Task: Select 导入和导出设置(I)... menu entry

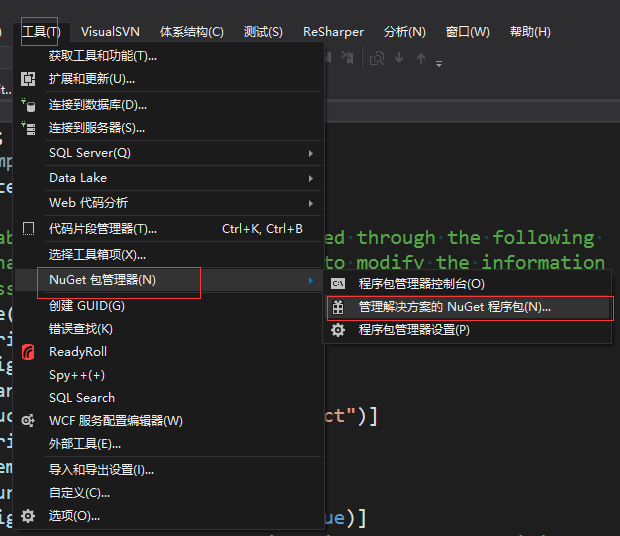Action: (168, 470)
